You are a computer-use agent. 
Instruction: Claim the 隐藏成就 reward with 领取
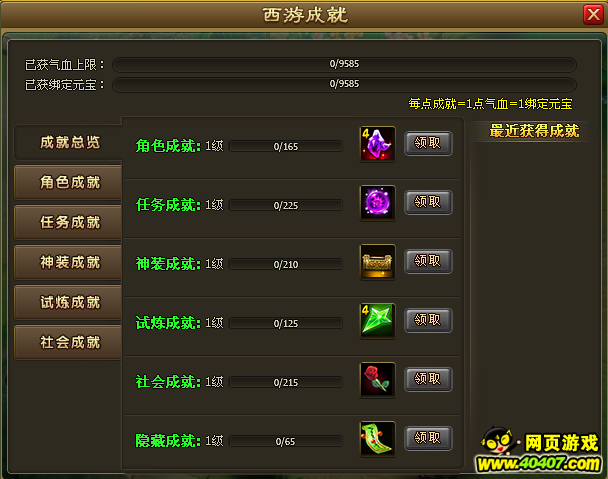pyautogui.click(x=428, y=438)
